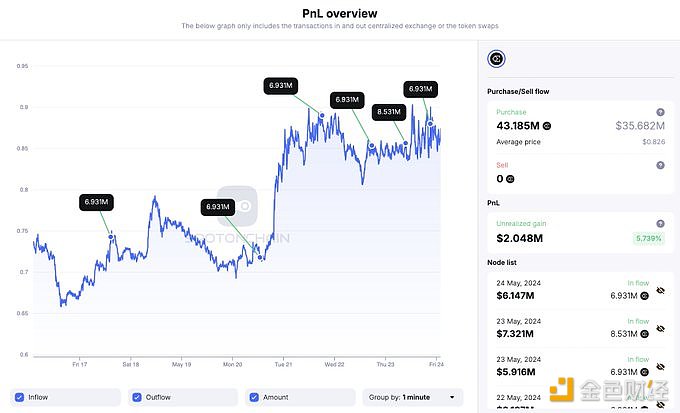Click the help icon beside Purchase
Viewport: 680px width, 413px height.
pos(660,113)
